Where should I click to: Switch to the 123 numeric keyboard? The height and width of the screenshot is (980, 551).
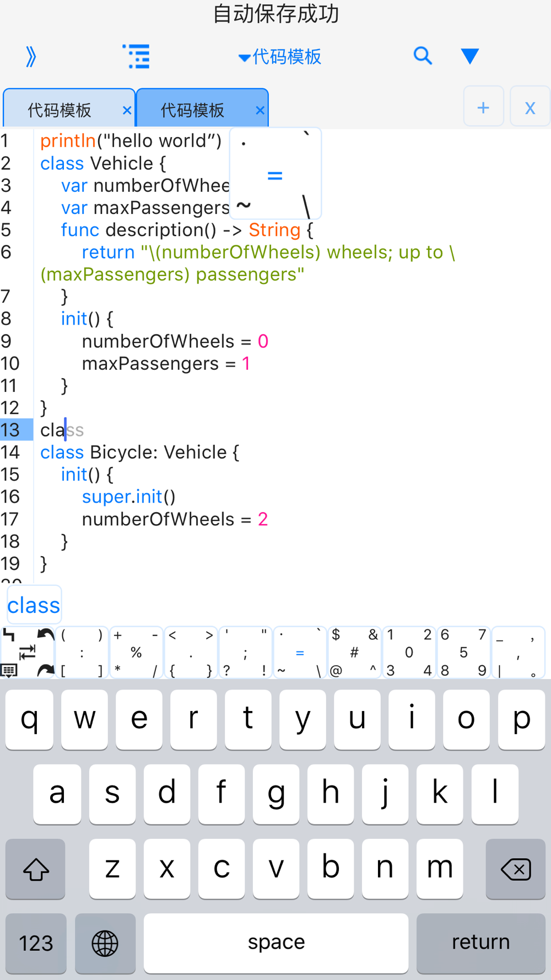coord(36,943)
